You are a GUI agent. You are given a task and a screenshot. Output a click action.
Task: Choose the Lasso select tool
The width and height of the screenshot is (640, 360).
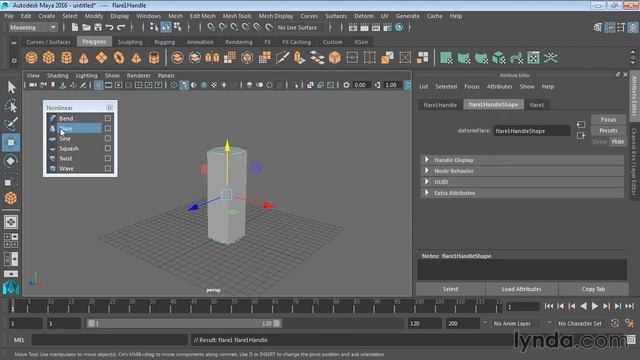click(11, 105)
